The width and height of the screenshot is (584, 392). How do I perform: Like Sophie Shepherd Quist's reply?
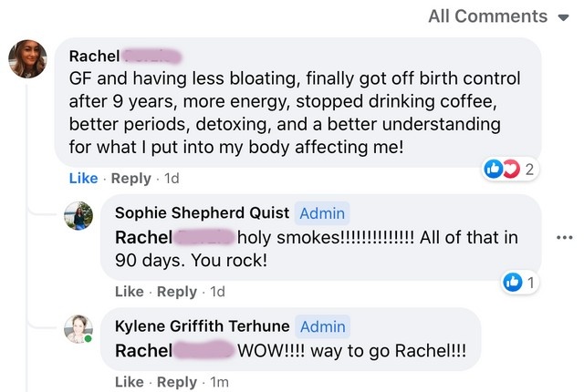(x=129, y=292)
